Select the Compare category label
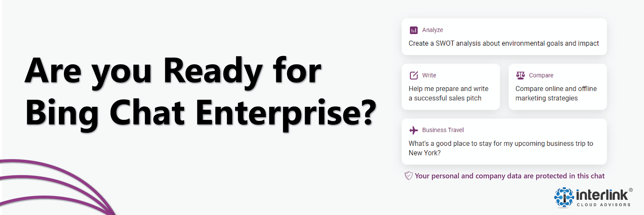644x215 pixels. tap(541, 75)
